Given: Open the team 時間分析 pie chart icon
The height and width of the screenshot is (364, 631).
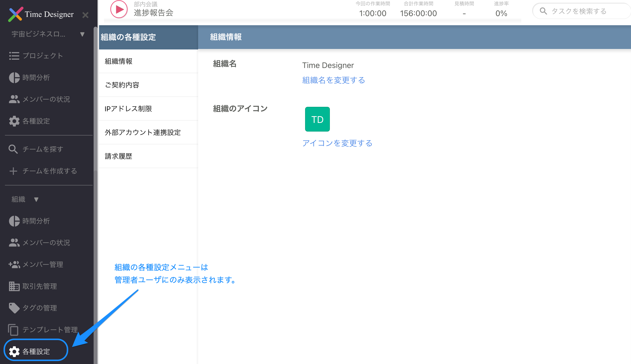Looking at the screenshot, I should [14, 78].
